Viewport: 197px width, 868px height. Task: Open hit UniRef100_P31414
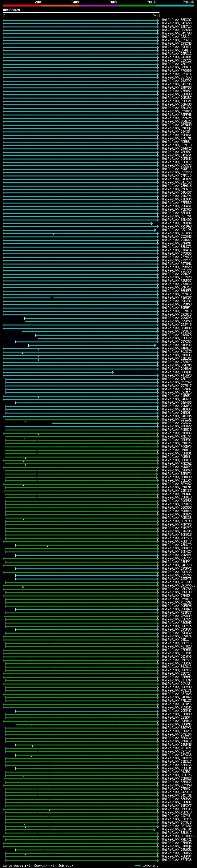pyautogui.click(x=177, y=74)
